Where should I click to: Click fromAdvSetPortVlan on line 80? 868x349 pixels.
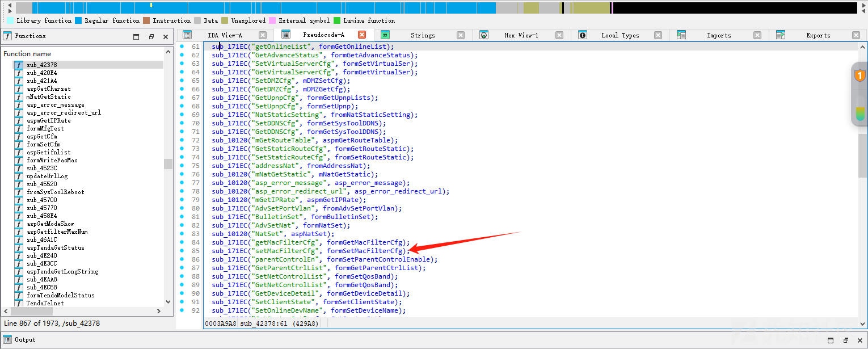tap(359, 208)
